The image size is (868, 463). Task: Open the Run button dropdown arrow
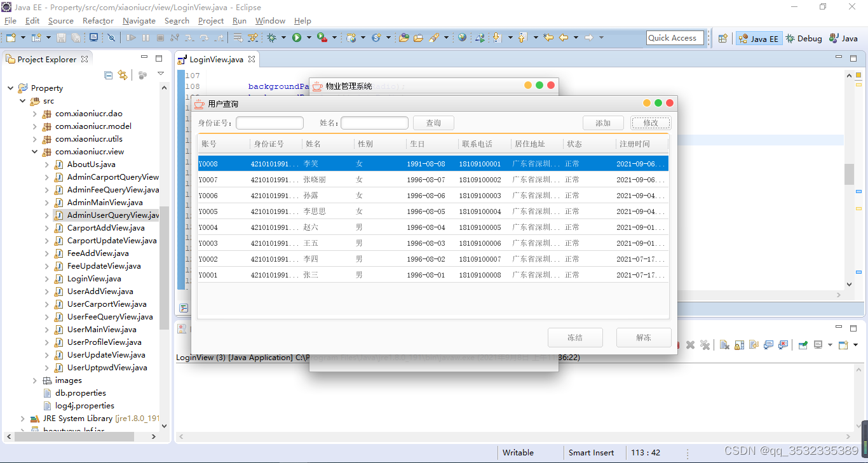click(308, 37)
